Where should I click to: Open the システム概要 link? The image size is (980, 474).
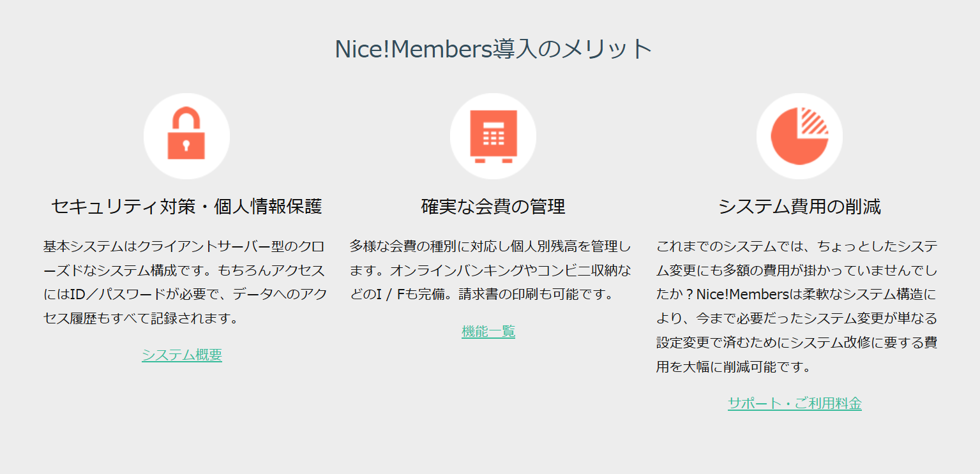(x=182, y=355)
